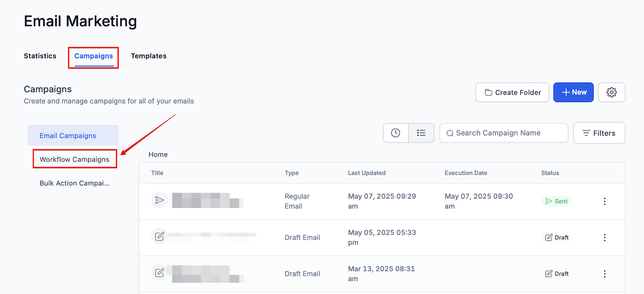Image resolution: width=644 pixels, height=294 pixels.
Task: Select Email Campaigns in the sidebar
Action: point(73,136)
